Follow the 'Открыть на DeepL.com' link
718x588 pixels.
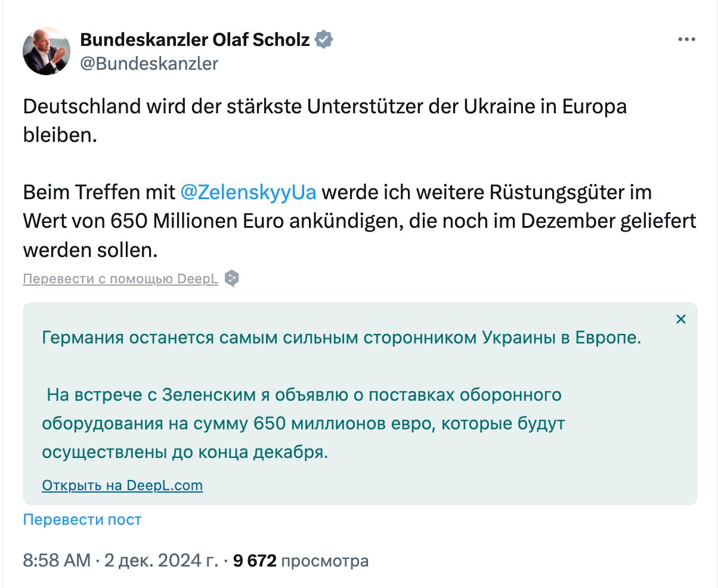tap(122, 485)
